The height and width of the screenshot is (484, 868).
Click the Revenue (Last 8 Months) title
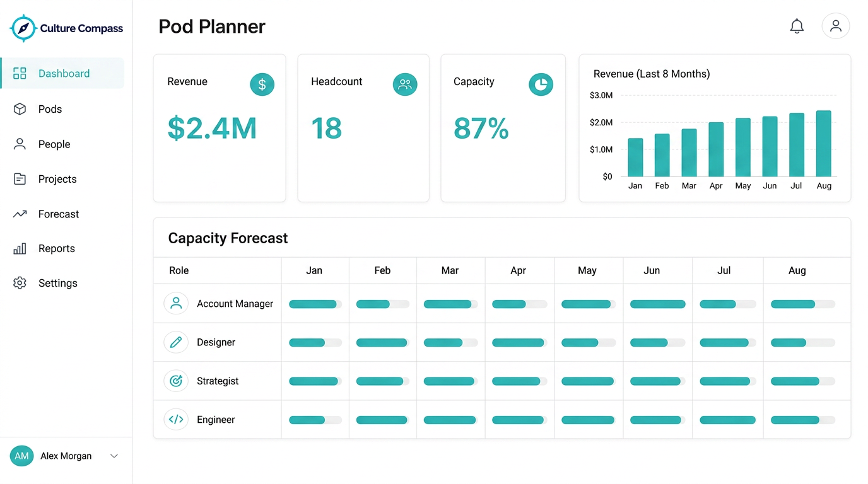pyautogui.click(x=652, y=74)
